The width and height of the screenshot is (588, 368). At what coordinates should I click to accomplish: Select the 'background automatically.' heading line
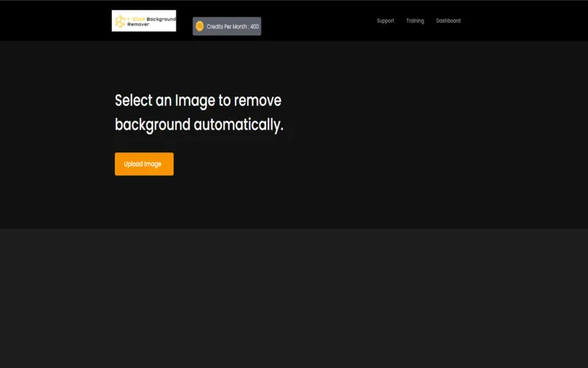point(199,124)
